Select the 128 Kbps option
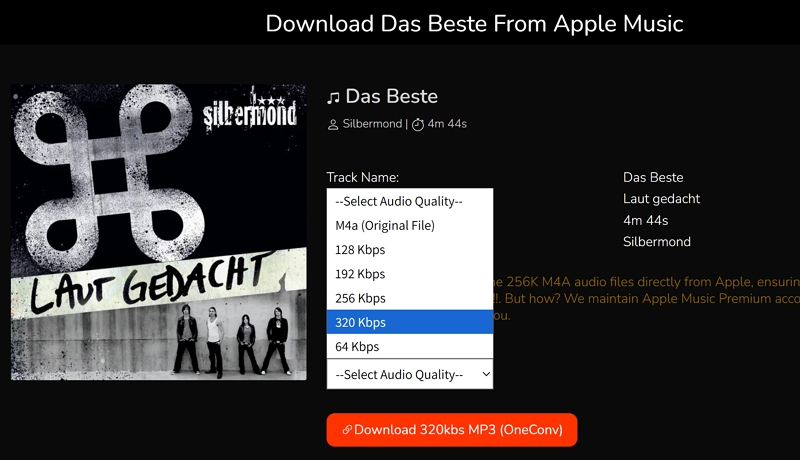 pyautogui.click(x=410, y=250)
